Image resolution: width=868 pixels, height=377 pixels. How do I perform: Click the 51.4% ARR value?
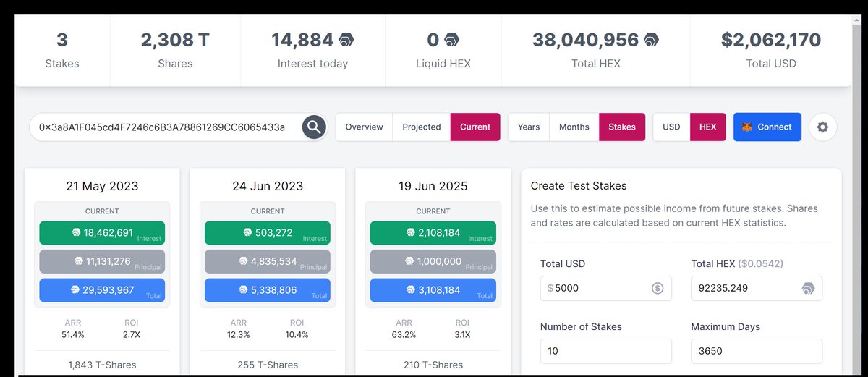pos(73,335)
